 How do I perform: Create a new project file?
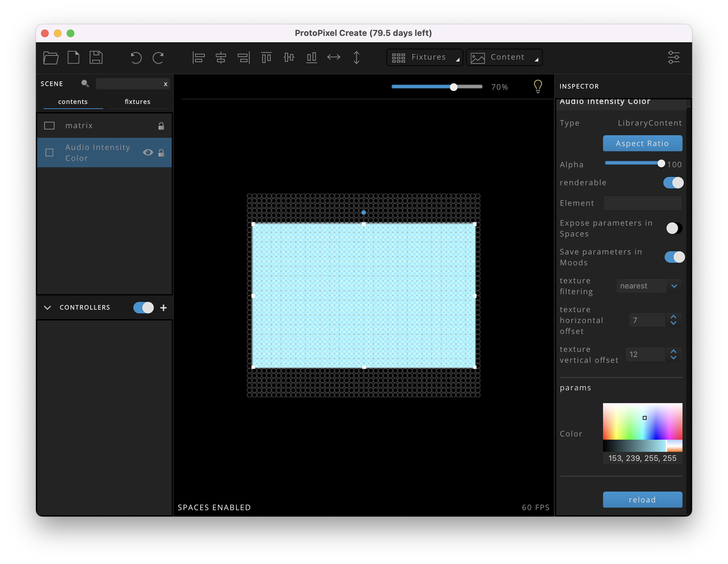point(73,57)
